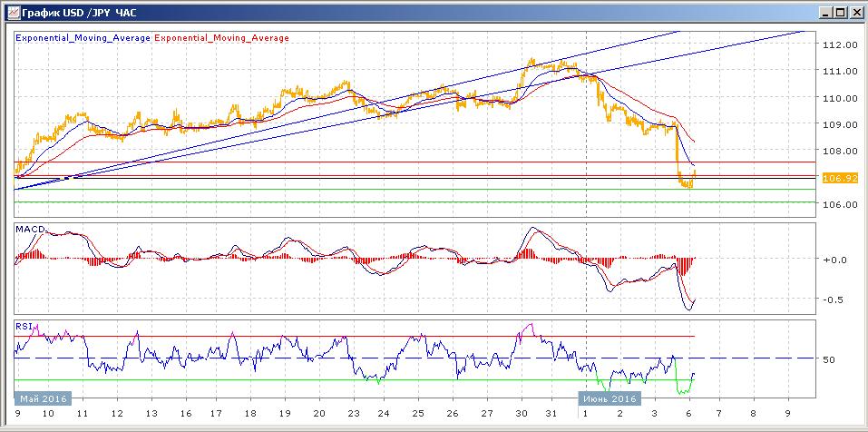Viewport: 868px width, 432px height.
Task: Select the blue Exponential_Moving_Average legend label
Action: point(83,38)
